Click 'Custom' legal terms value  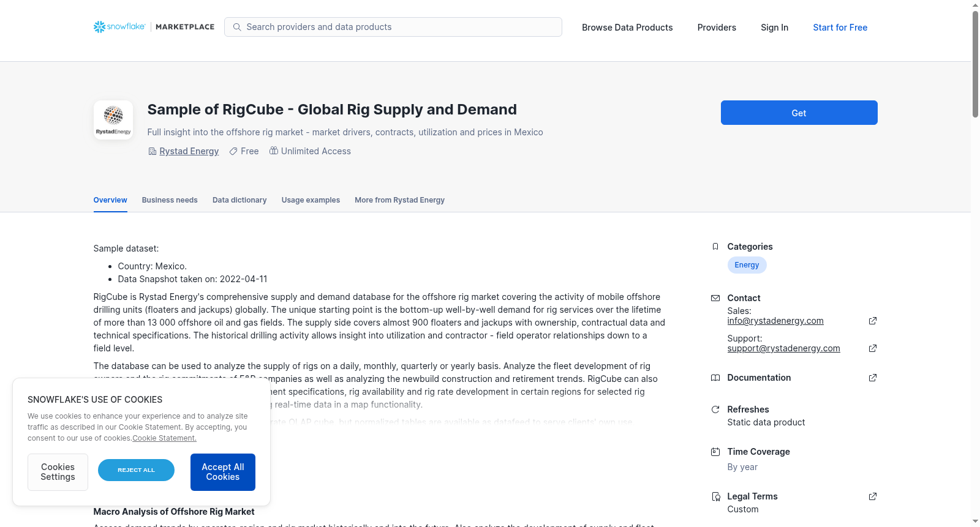pos(743,509)
